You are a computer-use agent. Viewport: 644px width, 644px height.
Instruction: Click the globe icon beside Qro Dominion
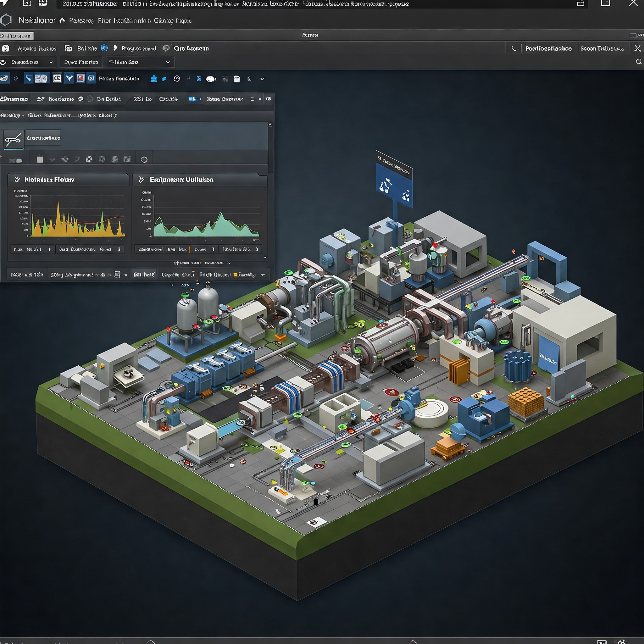click(x=166, y=48)
